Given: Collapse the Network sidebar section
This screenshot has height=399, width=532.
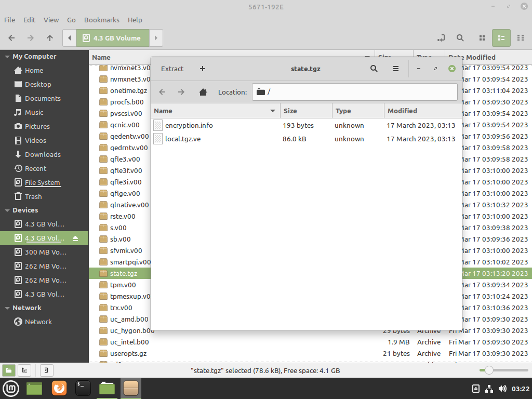Looking at the screenshot, I should pyautogui.click(x=7, y=308).
